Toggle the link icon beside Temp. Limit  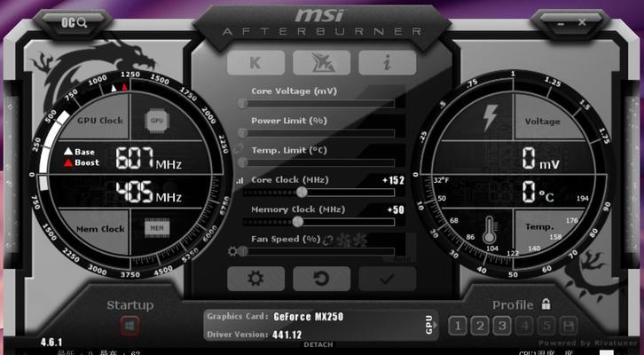[x=240, y=149]
